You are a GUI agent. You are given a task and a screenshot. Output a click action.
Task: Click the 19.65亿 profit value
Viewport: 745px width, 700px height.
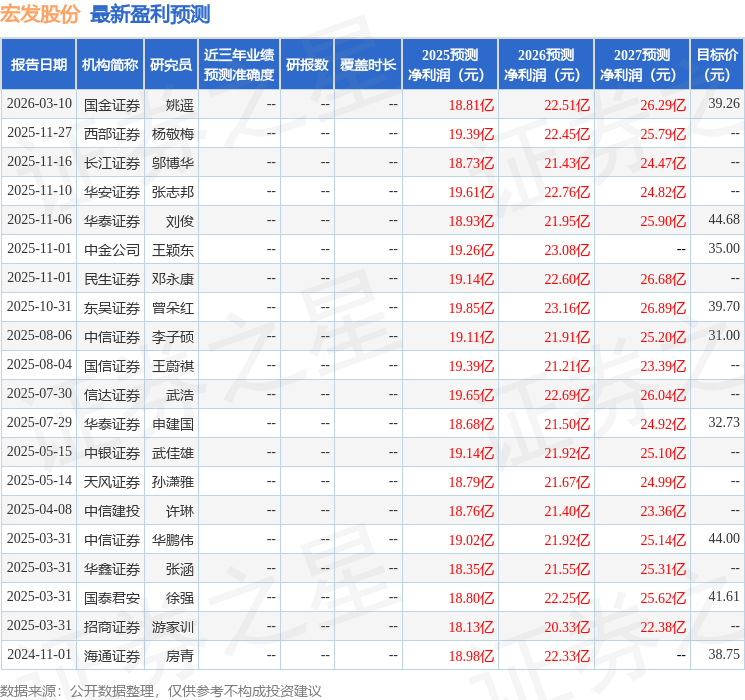point(471,395)
